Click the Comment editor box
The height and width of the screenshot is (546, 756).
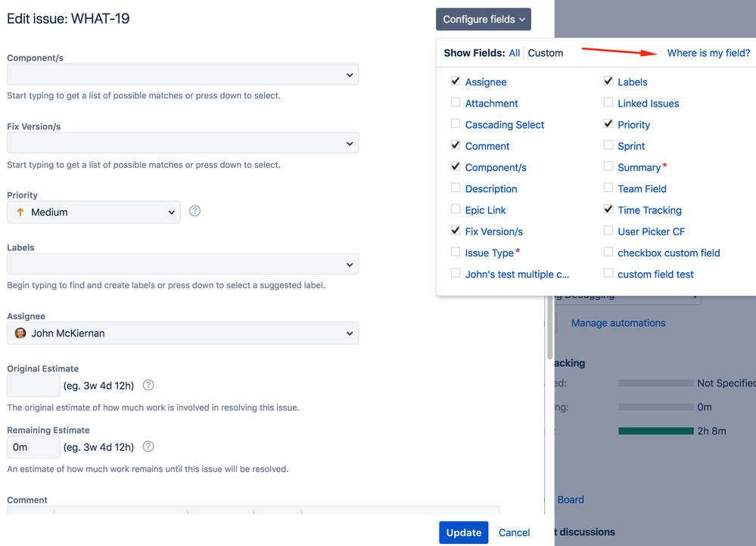pos(253,510)
